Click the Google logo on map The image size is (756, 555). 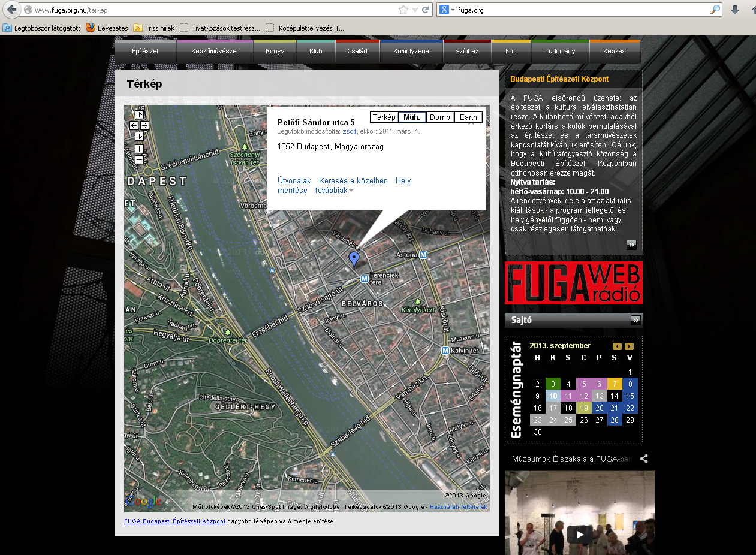[143, 501]
